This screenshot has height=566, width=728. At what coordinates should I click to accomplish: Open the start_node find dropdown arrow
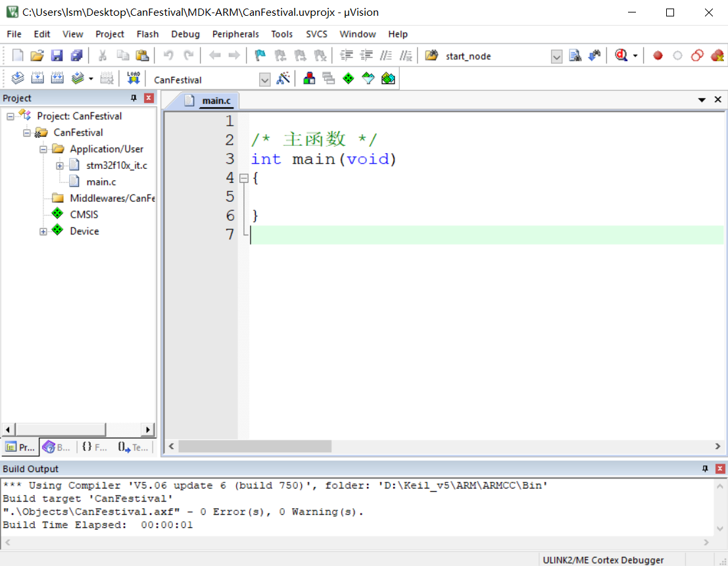[556, 57]
